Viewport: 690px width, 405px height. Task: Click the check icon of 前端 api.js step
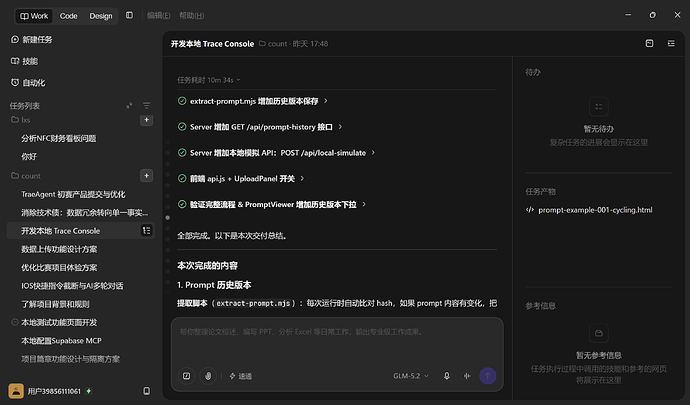[x=182, y=178]
